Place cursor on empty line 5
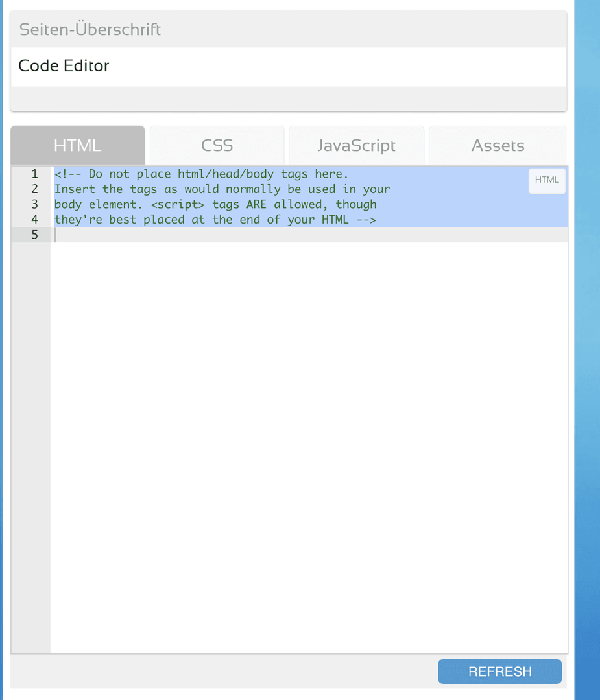Viewport: 600px width, 700px height. 309,235
